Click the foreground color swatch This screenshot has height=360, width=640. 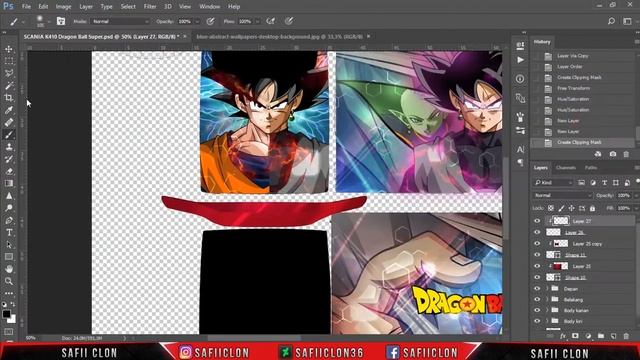(6, 314)
